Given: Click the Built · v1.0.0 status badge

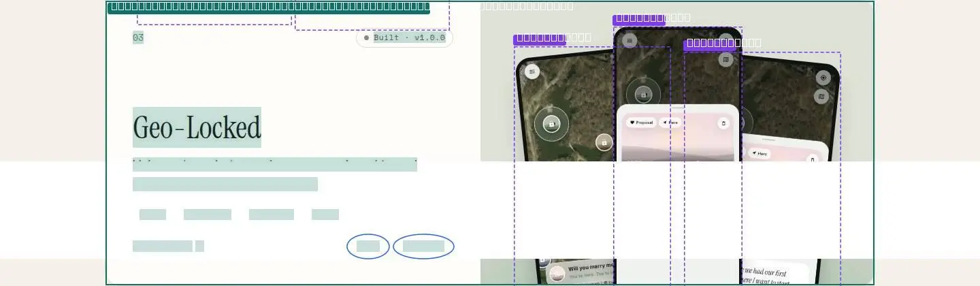Looking at the screenshot, I should click(404, 38).
